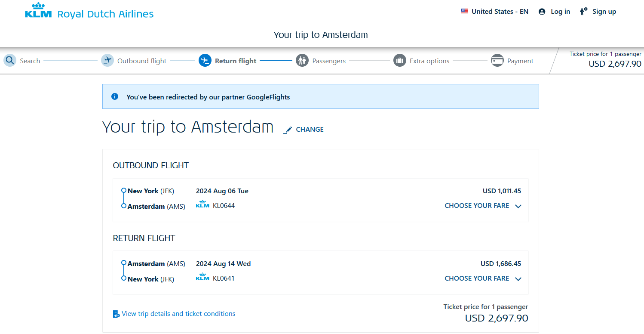
Task: Expand CHOOSE YOUR FARE for the return flight
Action: click(x=477, y=278)
